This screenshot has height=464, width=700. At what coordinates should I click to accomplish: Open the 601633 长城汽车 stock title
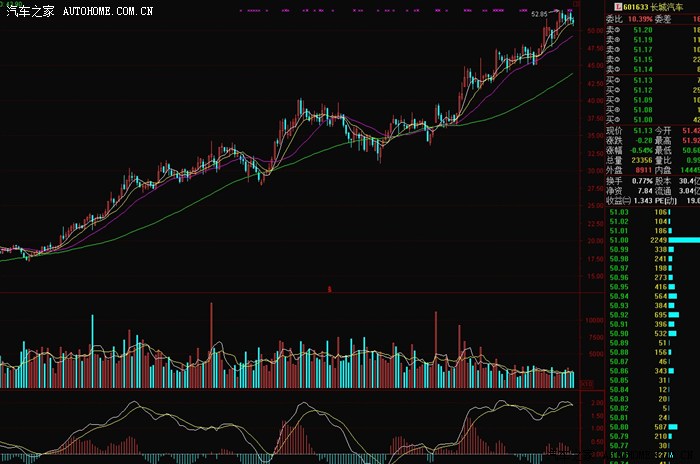653,7
